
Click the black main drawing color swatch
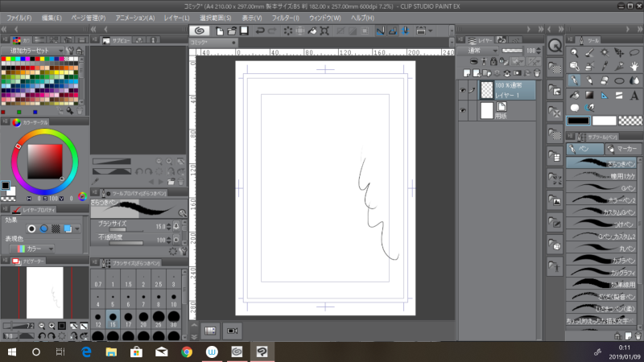tap(578, 121)
